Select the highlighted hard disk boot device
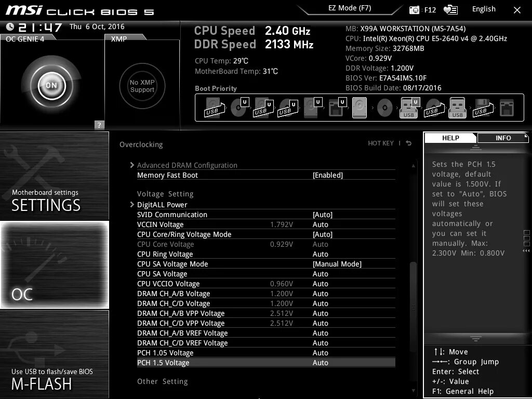The height and width of the screenshot is (399, 532). click(360, 108)
